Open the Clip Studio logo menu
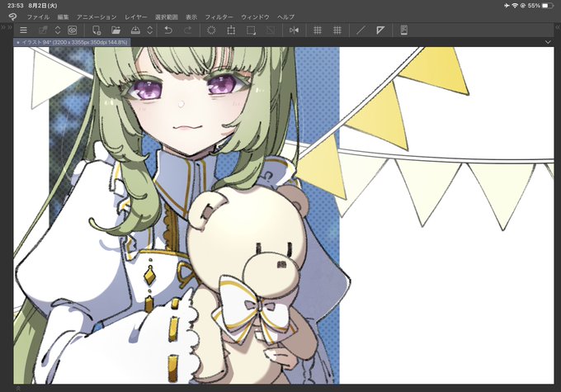Image resolution: width=561 pixels, height=392 pixels. pos(12,17)
